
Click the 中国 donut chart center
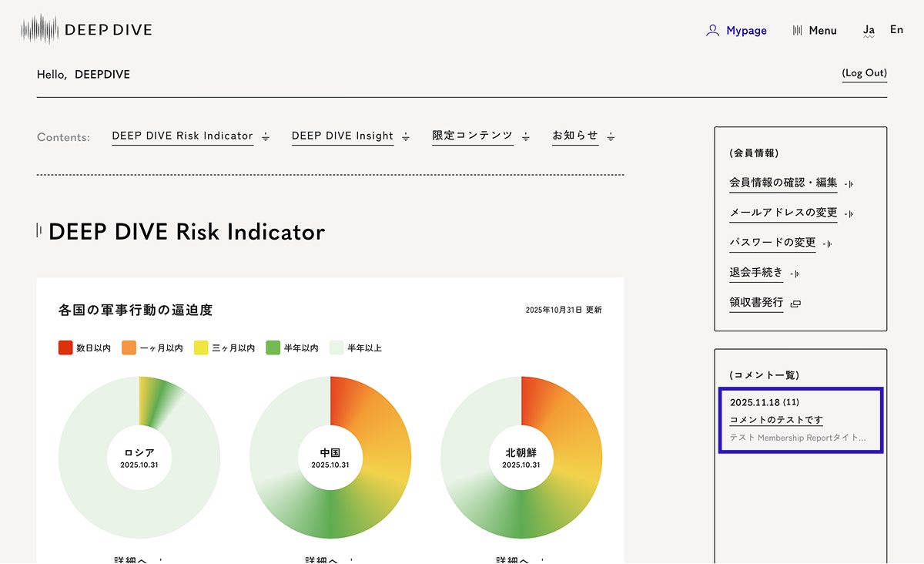tap(330, 458)
